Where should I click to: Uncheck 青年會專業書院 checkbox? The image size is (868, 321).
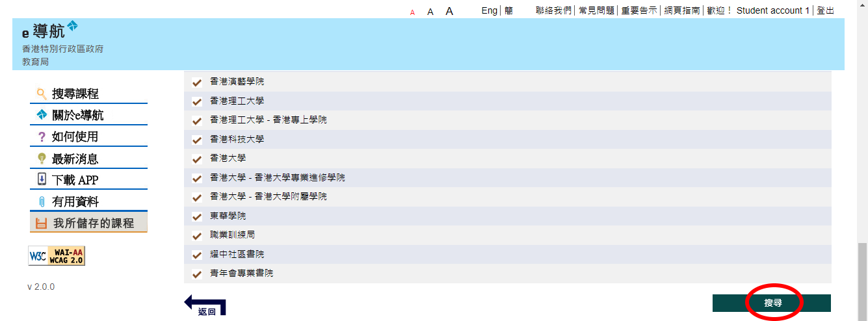tap(196, 274)
